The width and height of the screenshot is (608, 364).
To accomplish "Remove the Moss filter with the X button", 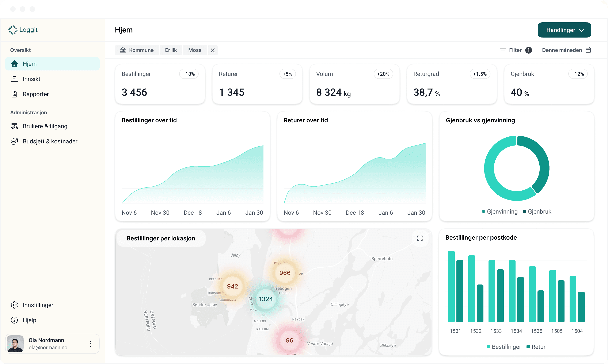I will tap(212, 50).
